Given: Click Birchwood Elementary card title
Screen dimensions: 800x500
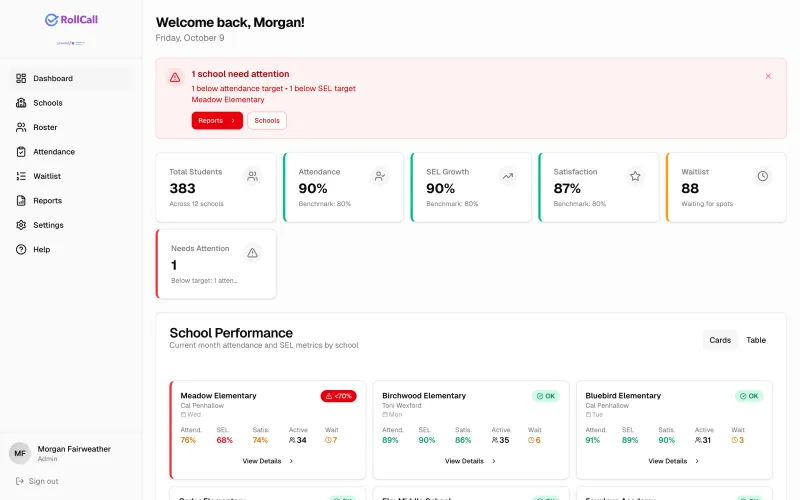Looking at the screenshot, I should coord(424,395).
